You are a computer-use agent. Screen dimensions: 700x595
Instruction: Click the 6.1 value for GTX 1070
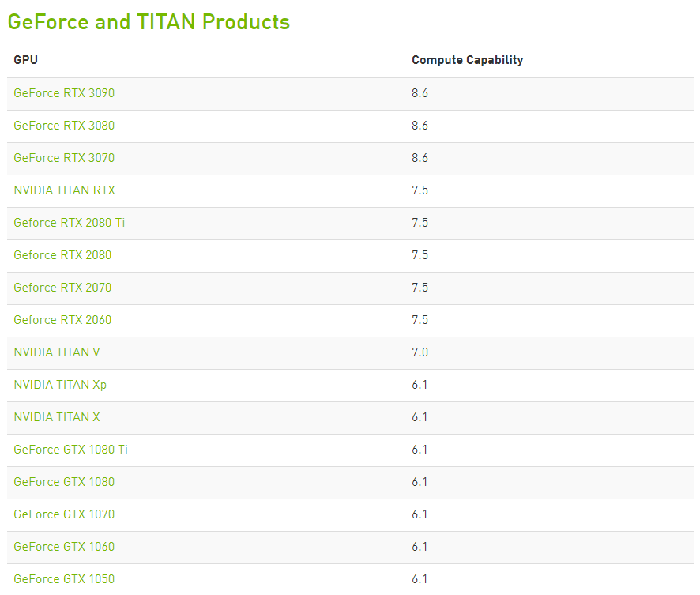[420, 514]
